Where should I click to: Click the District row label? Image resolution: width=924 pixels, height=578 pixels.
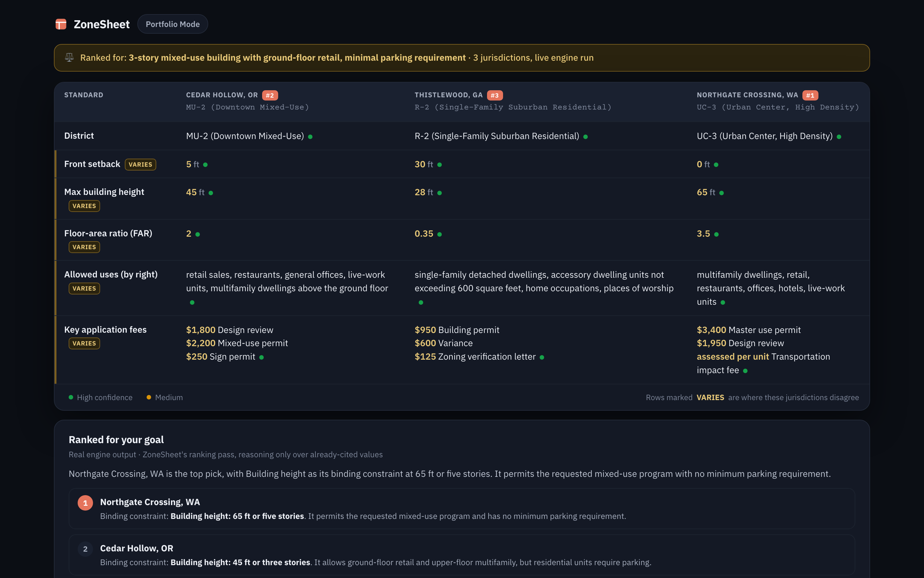(x=79, y=136)
